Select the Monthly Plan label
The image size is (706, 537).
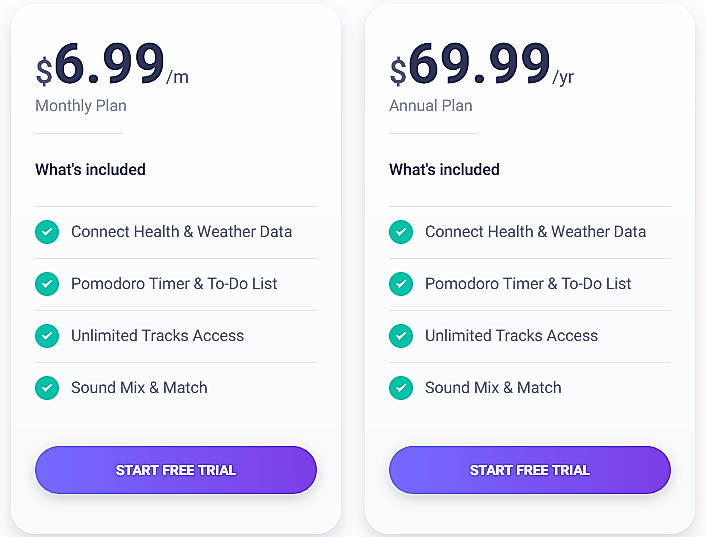coord(81,106)
